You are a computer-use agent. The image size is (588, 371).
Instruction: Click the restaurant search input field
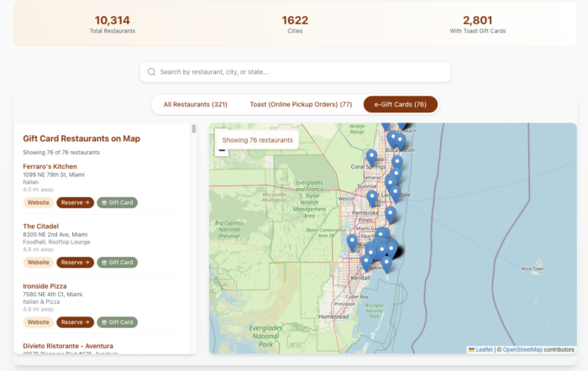pyautogui.click(x=298, y=72)
